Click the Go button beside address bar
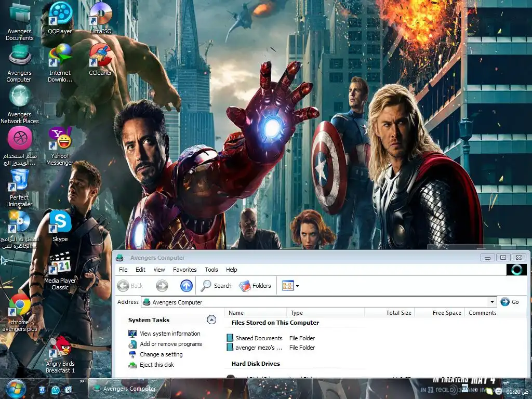532x399 pixels. pos(510,302)
